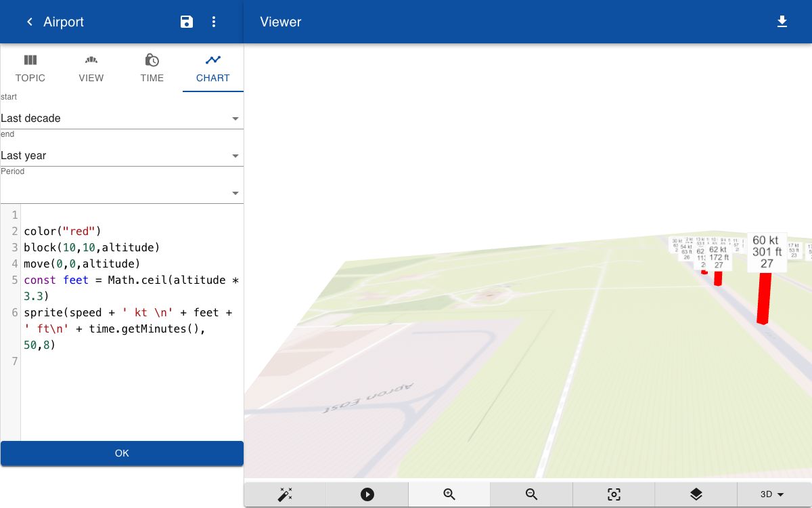Open the empty Period dropdown
Viewport: 812px width, 508px height.
click(122, 192)
